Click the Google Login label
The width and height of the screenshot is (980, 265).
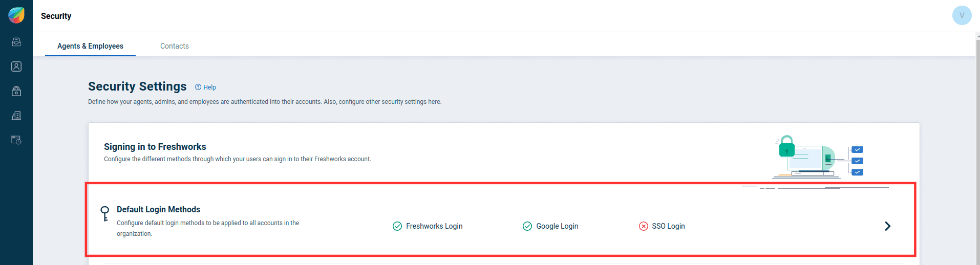(x=557, y=226)
